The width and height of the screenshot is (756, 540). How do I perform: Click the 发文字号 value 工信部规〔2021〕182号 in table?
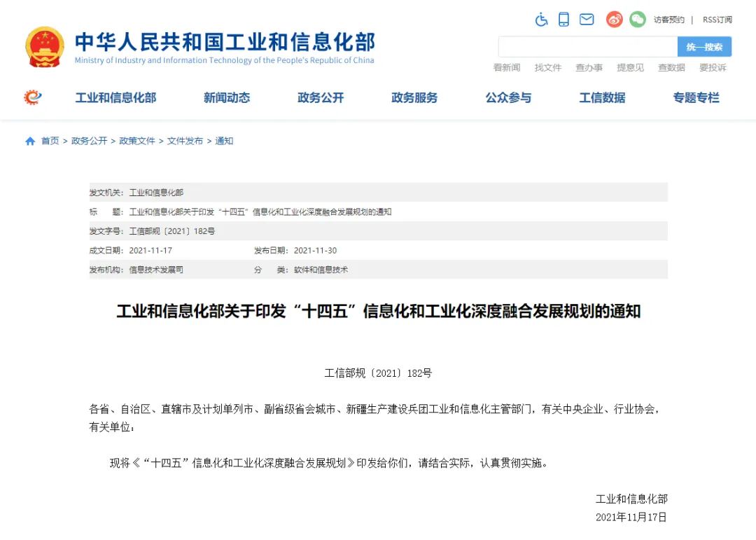(x=172, y=231)
